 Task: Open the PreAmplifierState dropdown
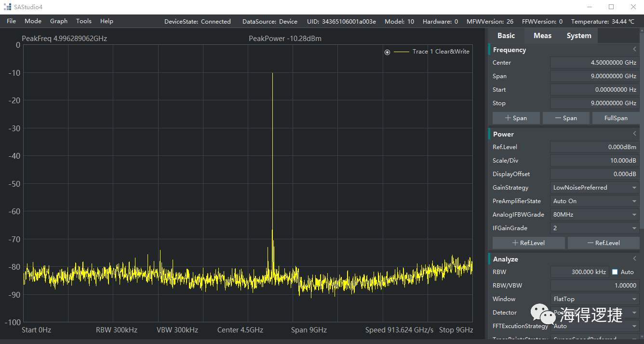click(x=595, y=201)
